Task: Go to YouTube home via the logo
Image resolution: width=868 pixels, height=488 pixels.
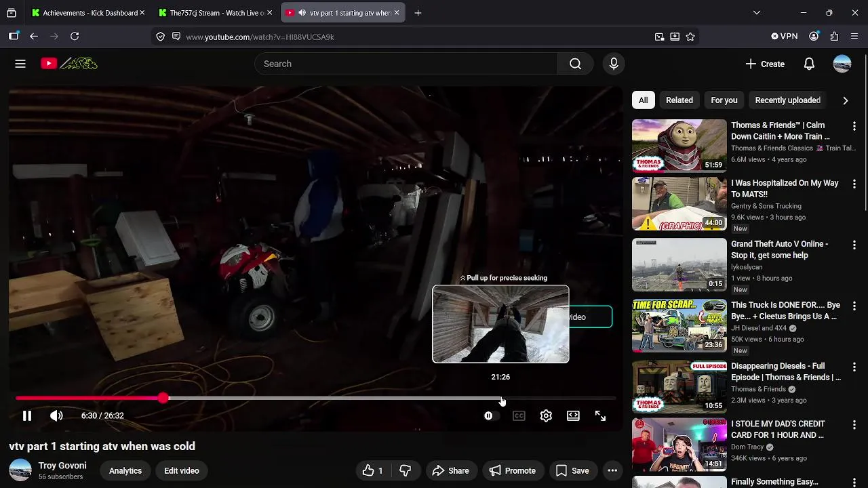Action: coord(69,64)
